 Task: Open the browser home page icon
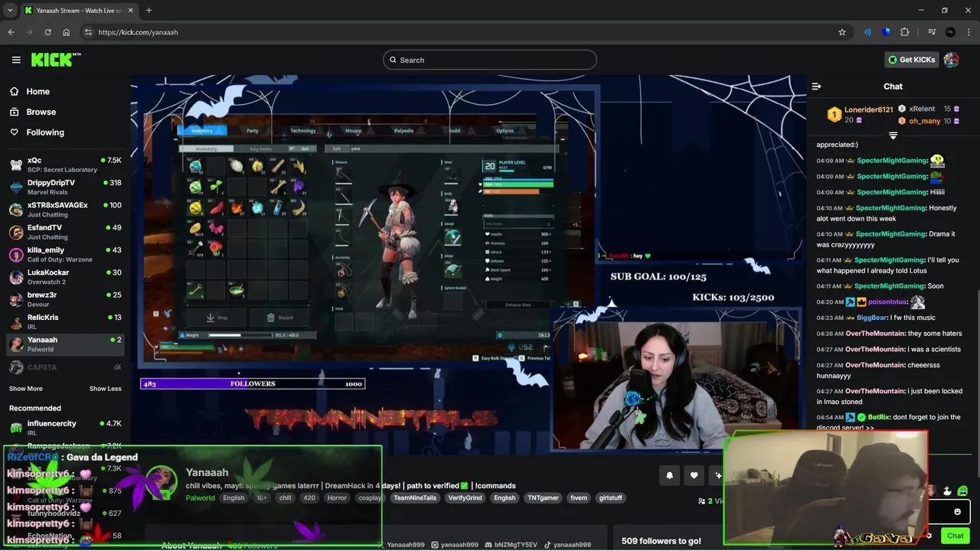pos(67,32)
